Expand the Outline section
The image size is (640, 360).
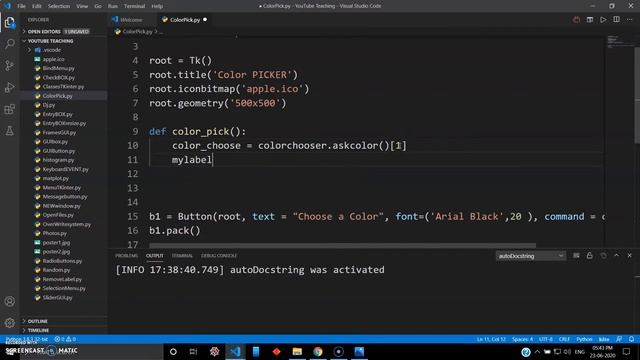38,321
